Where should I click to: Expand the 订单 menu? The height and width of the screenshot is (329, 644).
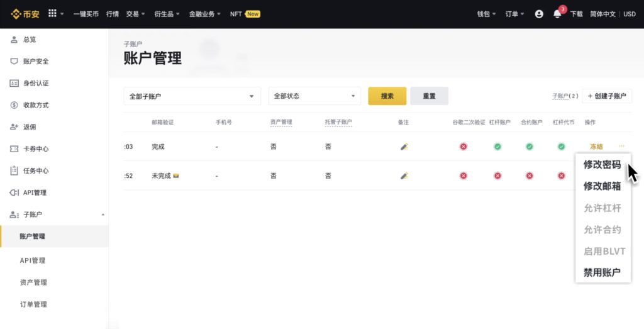point(514,14)
